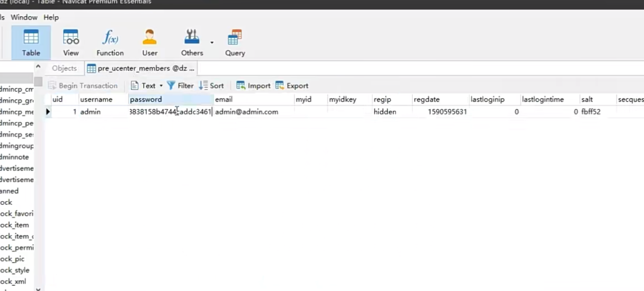
Task: Click the uid value 1 cell
Action: 65,112
